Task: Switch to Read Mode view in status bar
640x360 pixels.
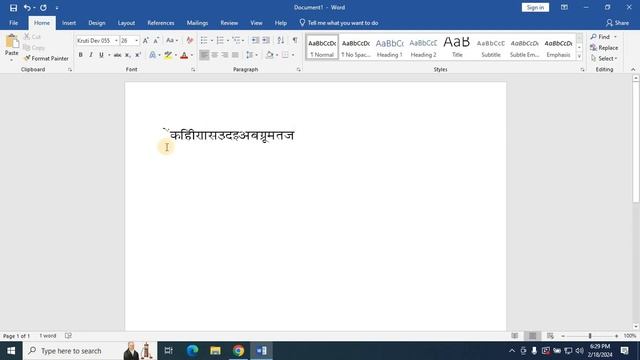Action: 515,336
